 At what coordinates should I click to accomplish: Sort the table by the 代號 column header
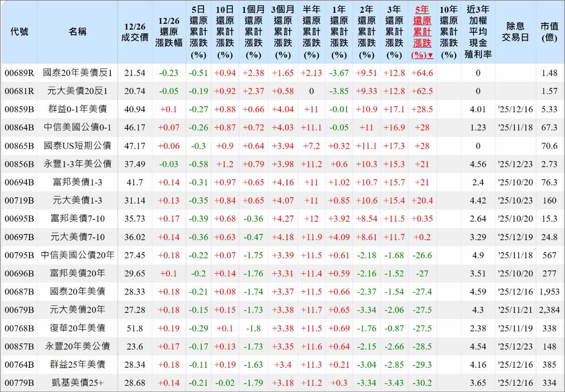(x=19, y=32)
